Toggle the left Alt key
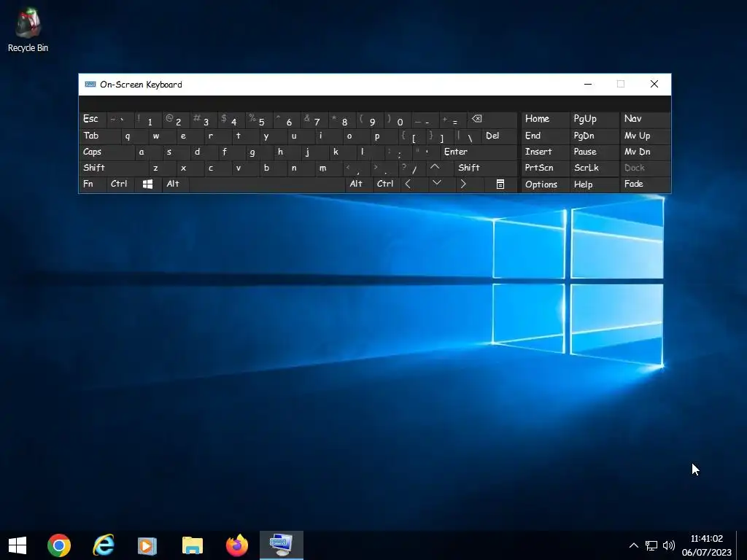This screenshot has height=560, width=747. click(x=175, y=184)
